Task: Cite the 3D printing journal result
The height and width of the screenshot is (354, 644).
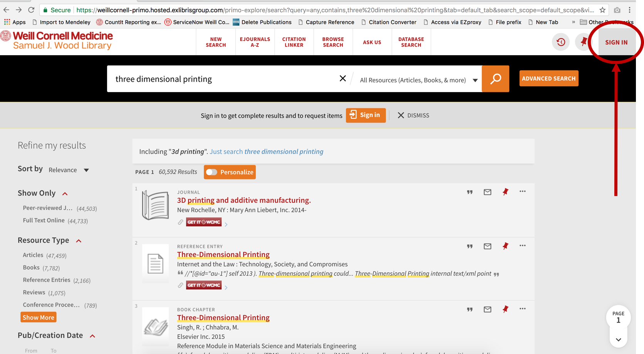Action: coord(470,192)
